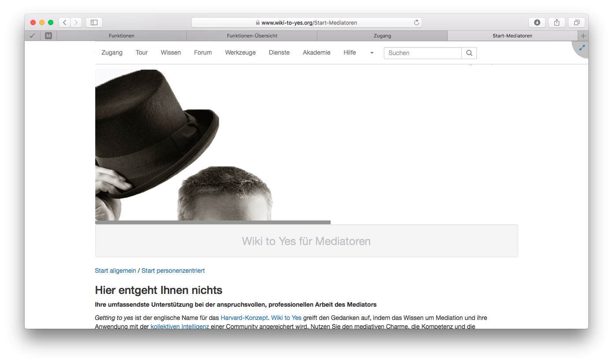The width and height of the screenshot is (613, 364).
Task: Reload the page via the address bar
Action: click(x=416, y=22)
